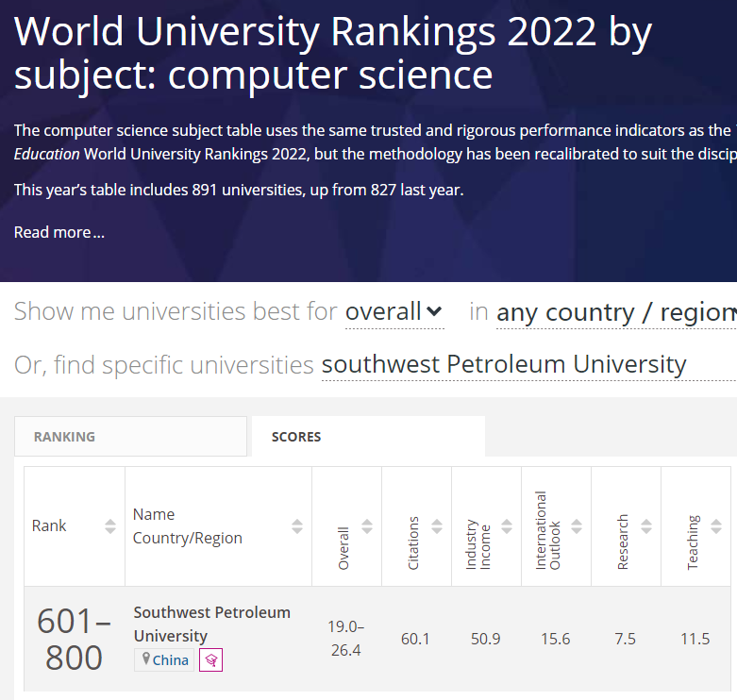
Task: Expand the 'Read more...' link
Action: 59,232
